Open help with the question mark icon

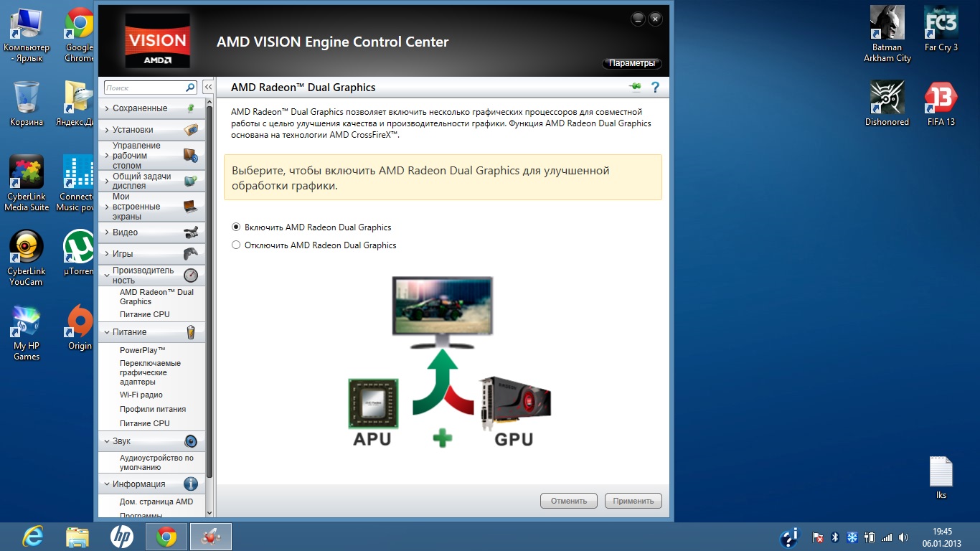655,88
